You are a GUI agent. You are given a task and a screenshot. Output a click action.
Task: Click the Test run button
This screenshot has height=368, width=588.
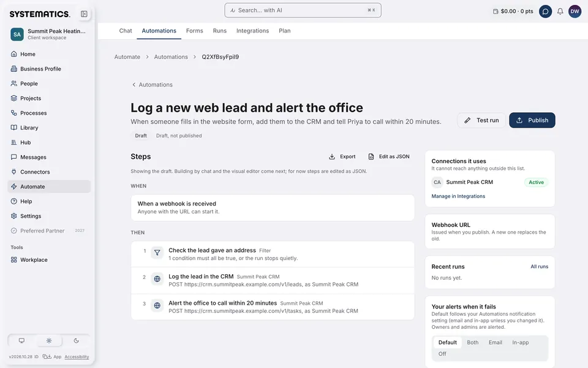(481, 120)
